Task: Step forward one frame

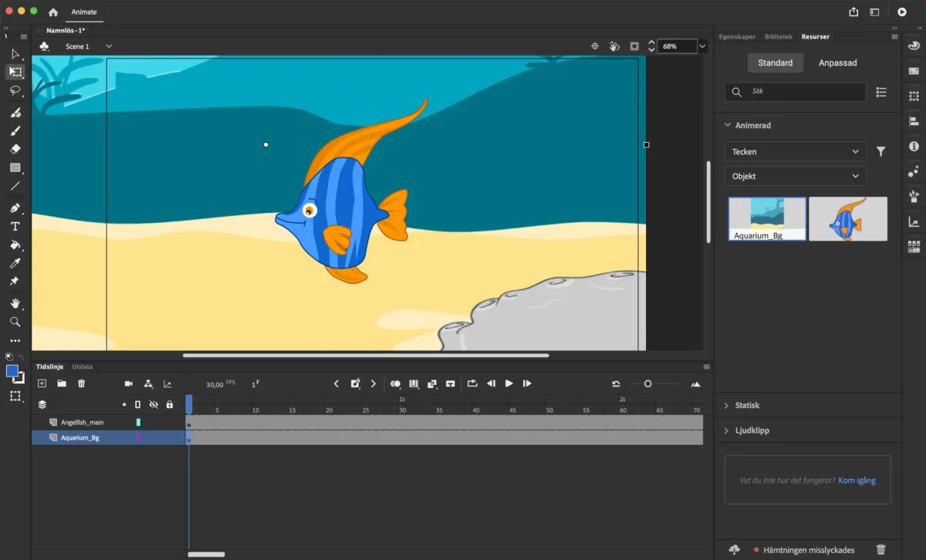Action: (x=527, y=383)
